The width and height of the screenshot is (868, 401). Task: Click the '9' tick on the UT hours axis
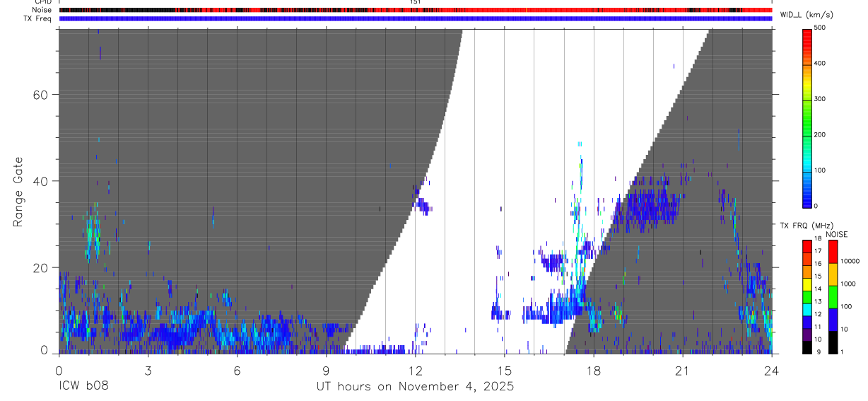[326, 370]
